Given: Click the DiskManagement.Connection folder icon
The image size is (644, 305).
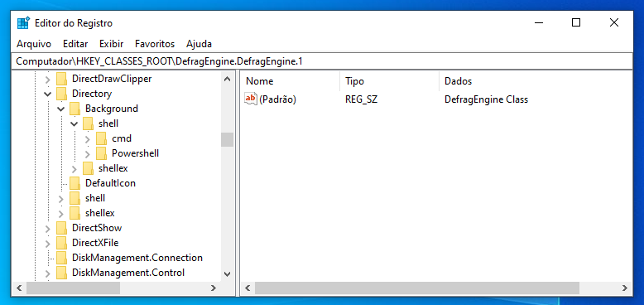Looking at the screenshot, I should click(x=61, y=258).
